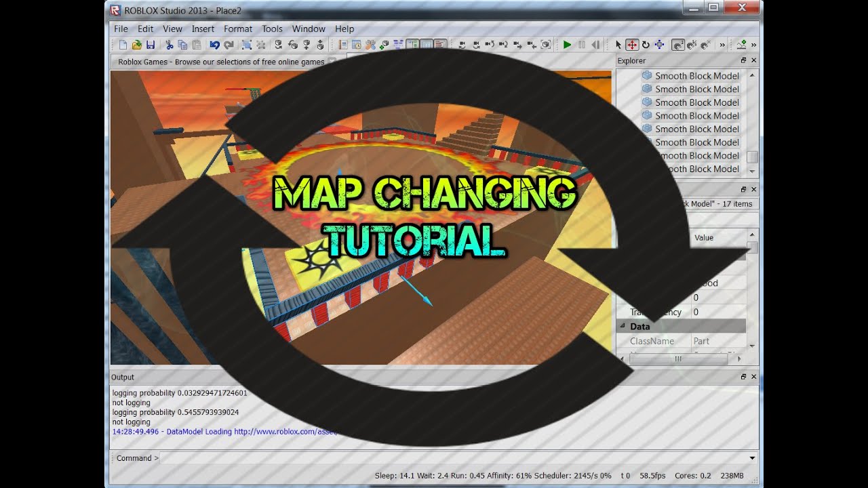
Task: Select the Rotate tool
Action: click(x=646, y=45)
